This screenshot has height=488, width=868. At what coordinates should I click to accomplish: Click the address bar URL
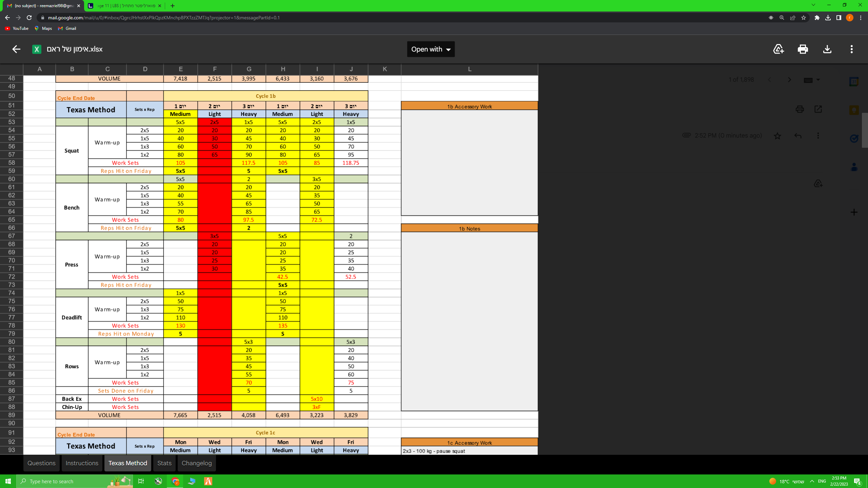pyautogui.click(x=164, y=18)
